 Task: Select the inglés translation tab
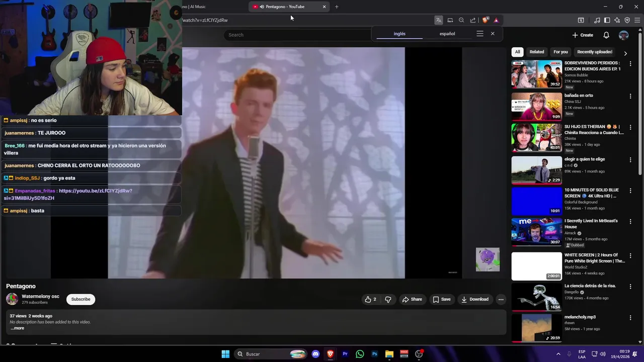tap(399, 34)
